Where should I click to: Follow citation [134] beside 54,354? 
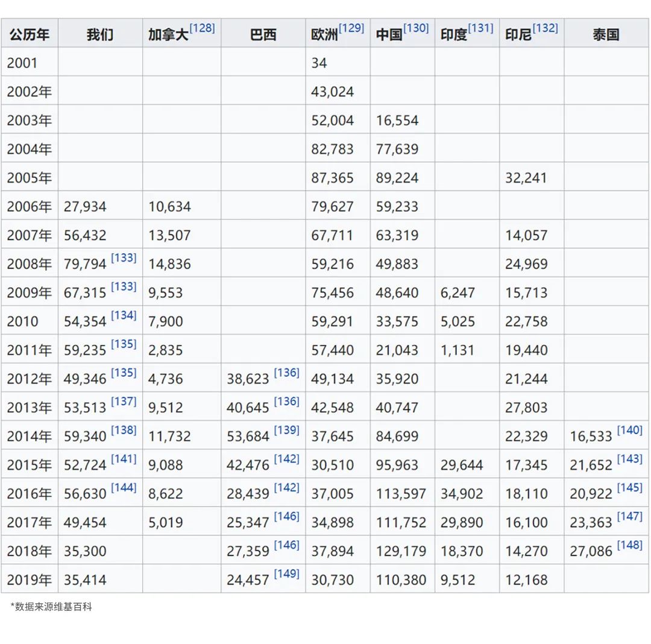coord(124,315)
